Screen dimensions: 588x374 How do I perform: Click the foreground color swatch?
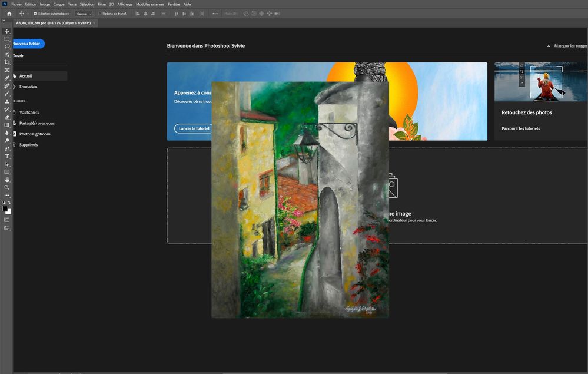[x=5, y=208]
